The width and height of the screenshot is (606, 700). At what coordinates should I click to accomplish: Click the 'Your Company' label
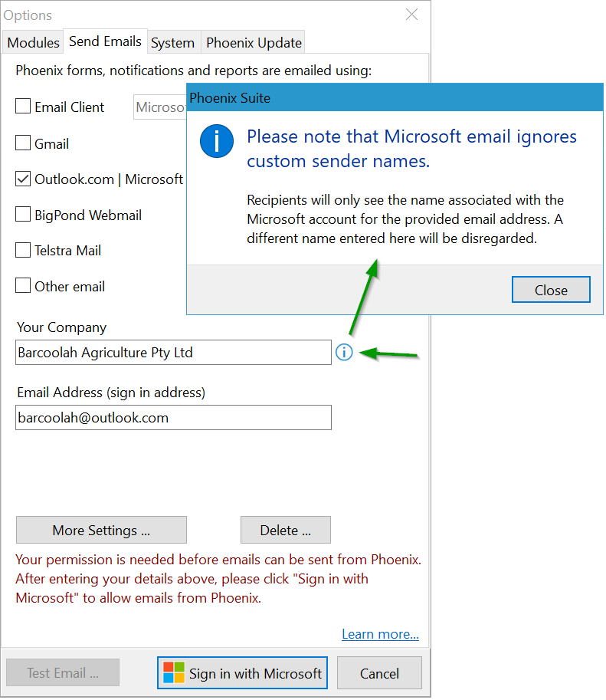(x=61, y=327)
